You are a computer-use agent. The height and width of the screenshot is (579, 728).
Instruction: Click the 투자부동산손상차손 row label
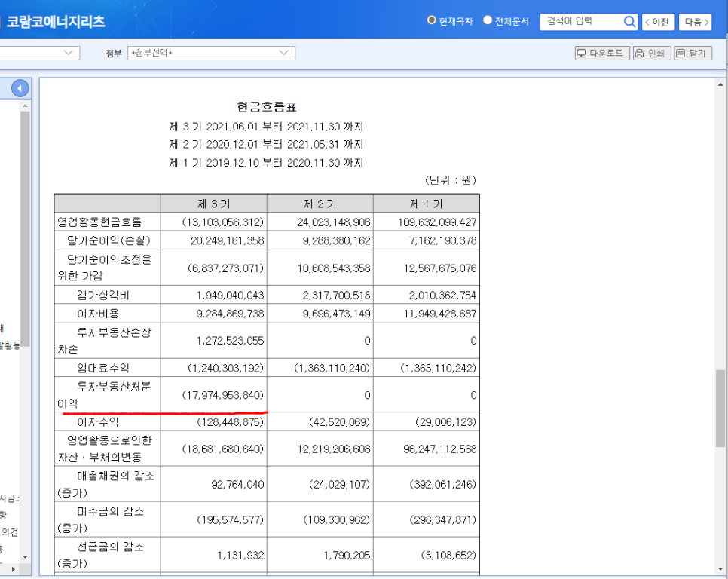coord(105,340)
